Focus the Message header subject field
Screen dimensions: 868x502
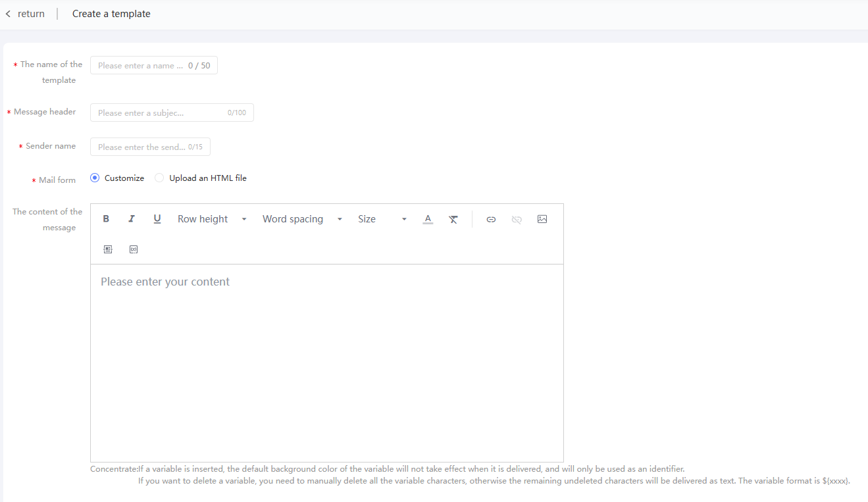(172, 113)
